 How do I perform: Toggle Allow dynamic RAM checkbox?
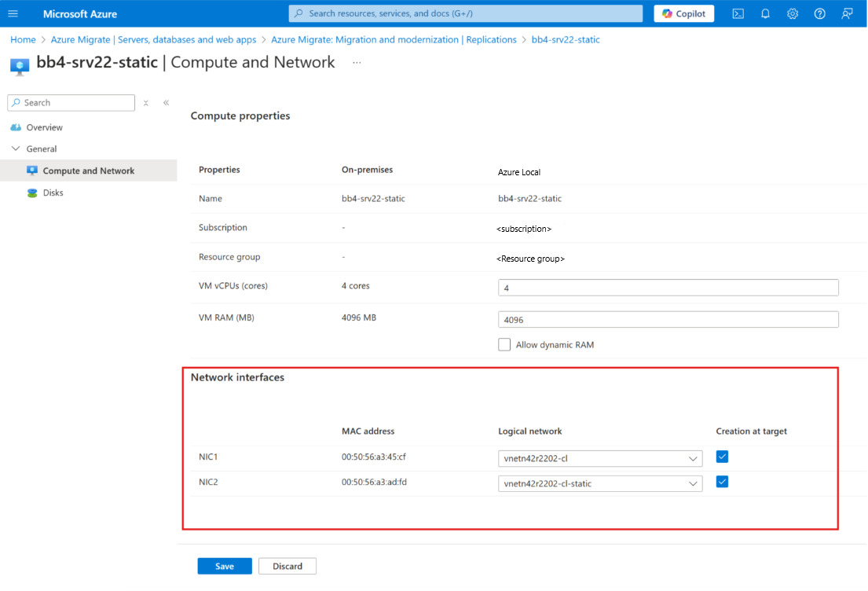tap(504, 344)
